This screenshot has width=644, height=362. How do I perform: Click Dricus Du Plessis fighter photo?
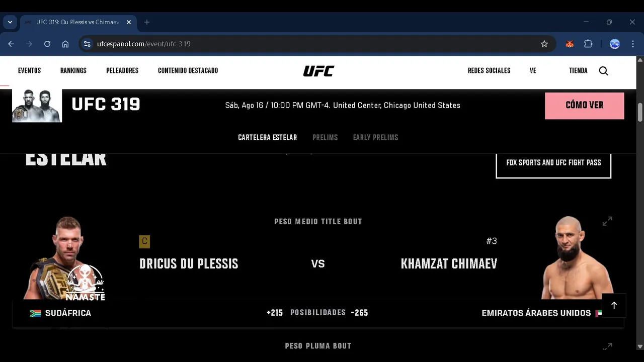pyautogui.click(x=64, y=258)
